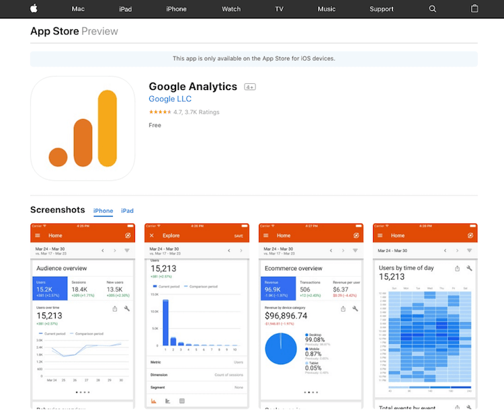Click the Metric row in Explore screenshot

pyautogui.click(x=197, y=362)
